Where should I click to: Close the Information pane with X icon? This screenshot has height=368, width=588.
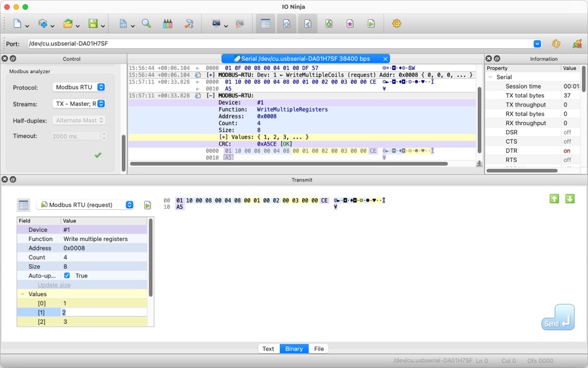[488, 59]
